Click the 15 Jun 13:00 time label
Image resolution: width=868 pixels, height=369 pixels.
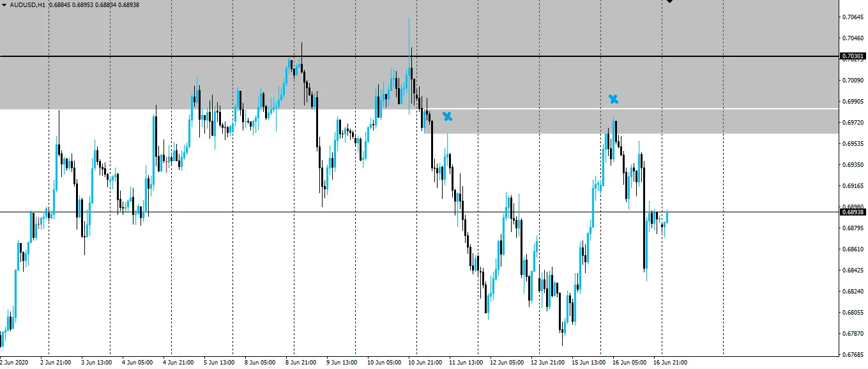pyautogui.click(x=588, y=363)
